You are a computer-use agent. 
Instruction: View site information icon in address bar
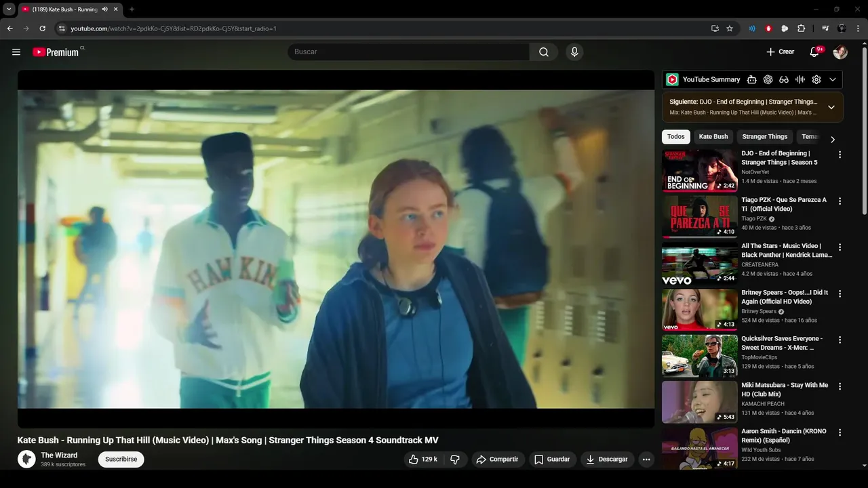62,28
